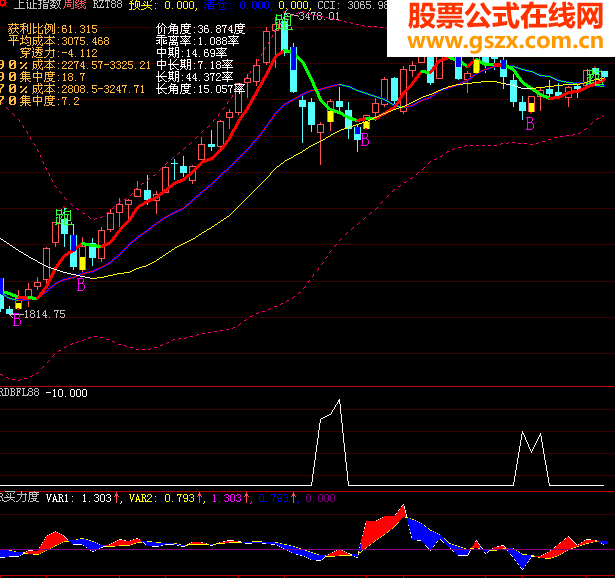This screenshot has height=578, width=615.
Task: Click the B marker below the yellow candle after first 跑
Action: coord(81,285)
